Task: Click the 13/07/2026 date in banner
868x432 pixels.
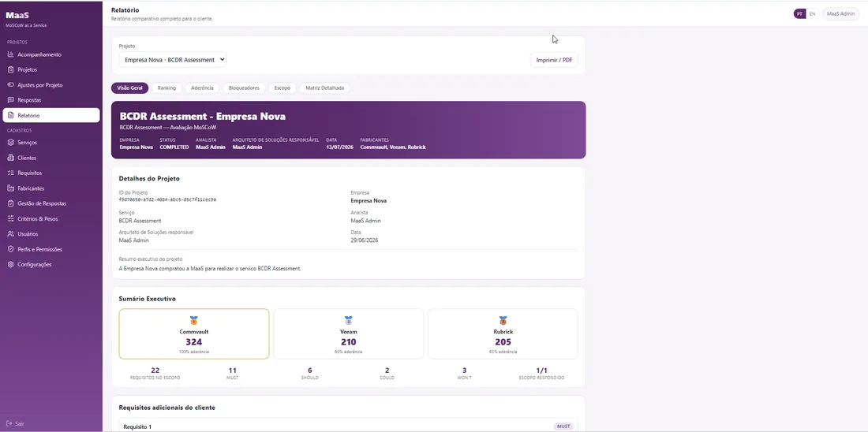Action: pos(339,147)
